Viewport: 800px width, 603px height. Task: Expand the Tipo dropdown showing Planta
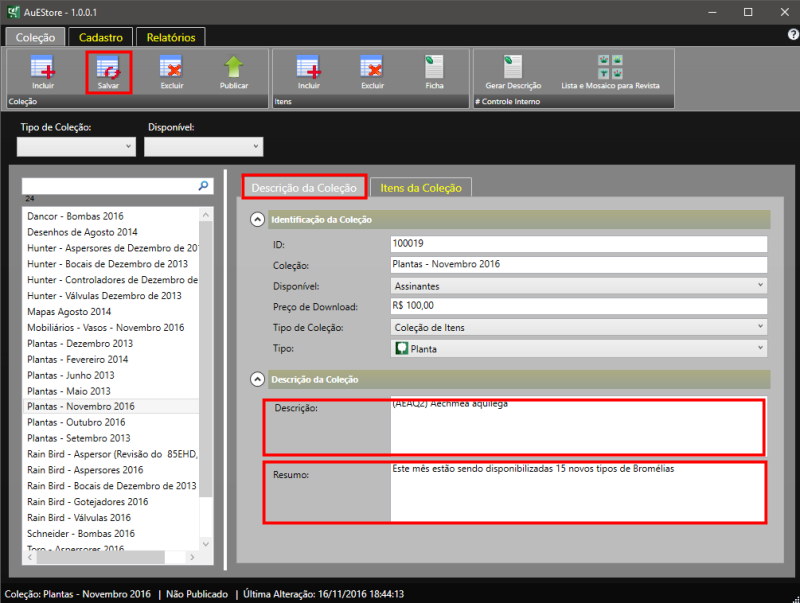pyautogui.click(x=579, y=349)
